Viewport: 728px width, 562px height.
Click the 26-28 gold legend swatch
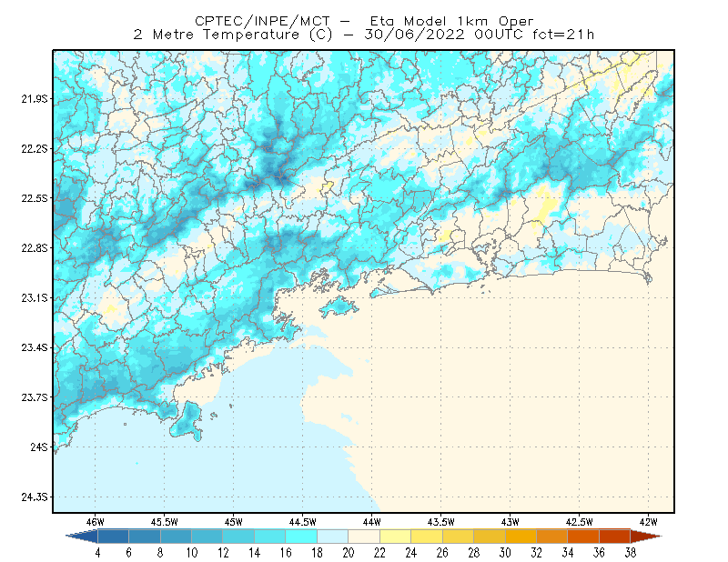459,537
